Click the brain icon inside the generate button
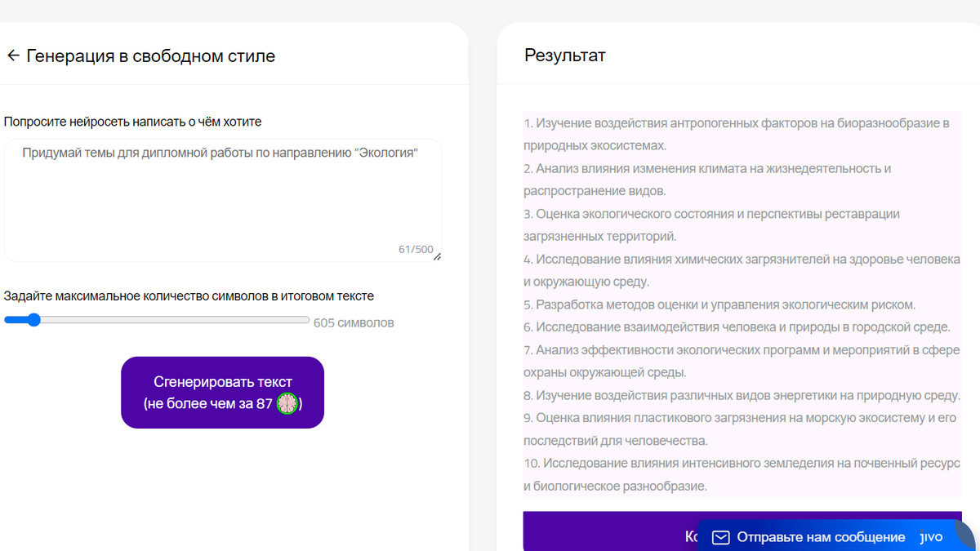 tap(285, 403)
